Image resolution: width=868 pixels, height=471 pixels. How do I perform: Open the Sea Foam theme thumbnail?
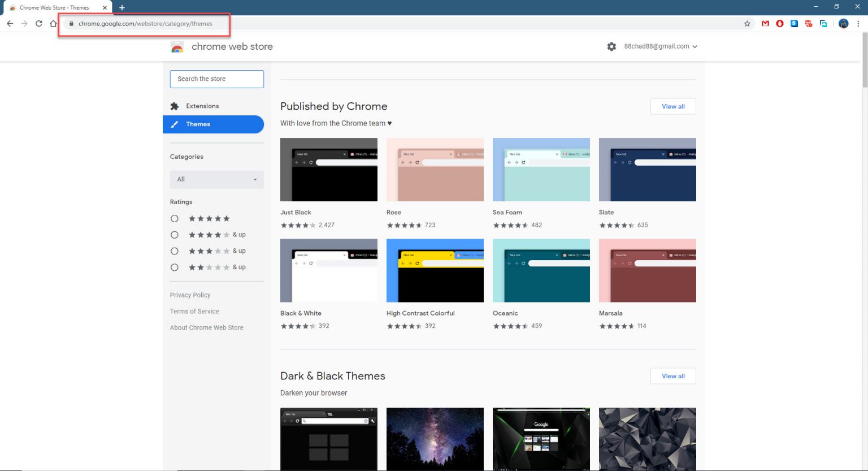pos(541,170)
